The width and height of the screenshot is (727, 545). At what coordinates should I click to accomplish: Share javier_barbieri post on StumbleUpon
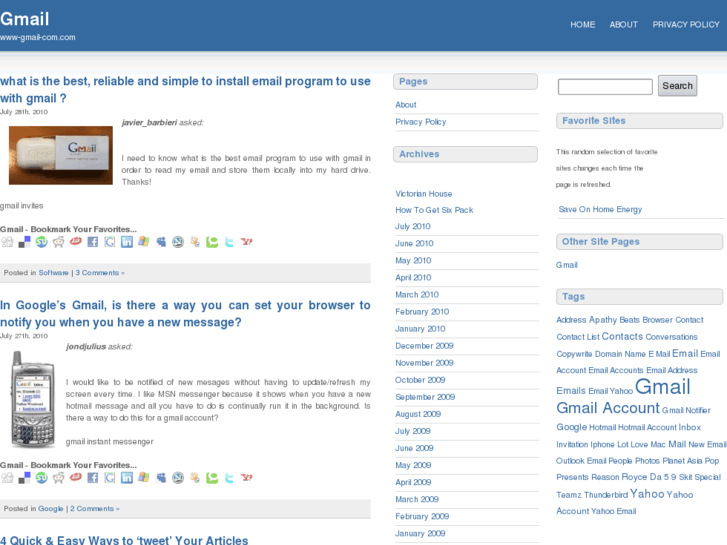click(x=41, y=242)
